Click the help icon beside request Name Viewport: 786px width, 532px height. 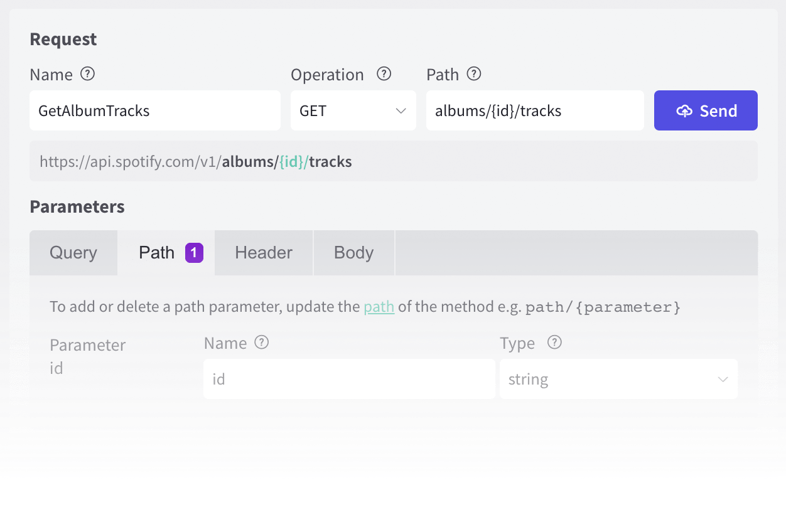[x=88, y=74]
